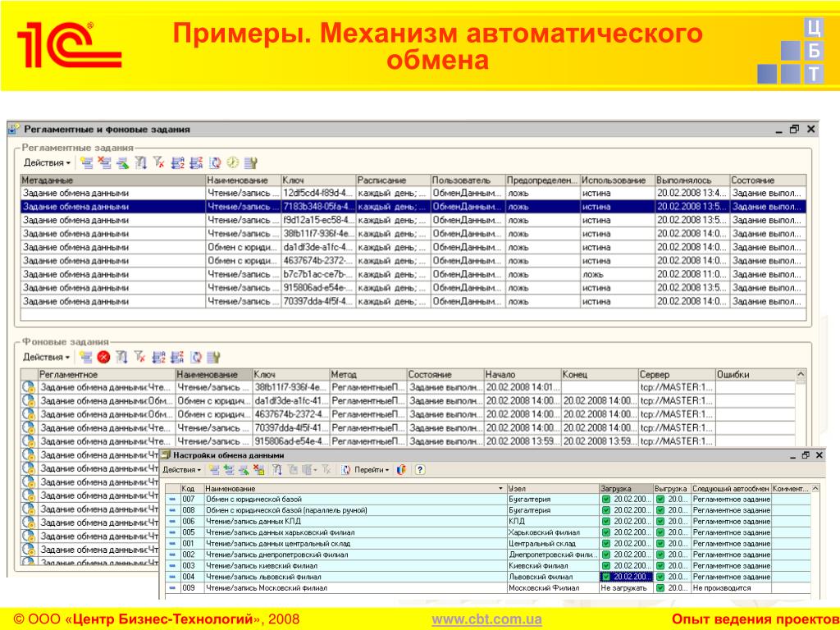Toggle Выгрузка checkbox for Московский Филиал row
This screenshot has width=840, height=630.
[x=660, y=588]
